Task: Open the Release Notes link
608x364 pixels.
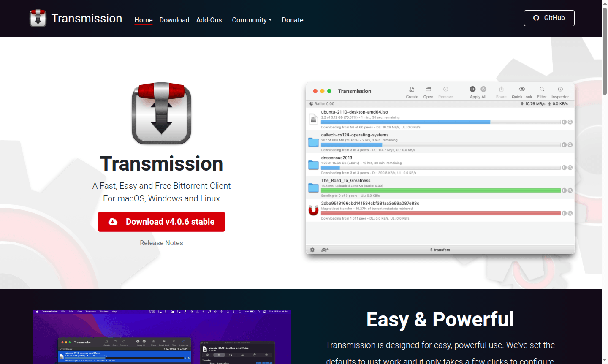Action: point(161,243)
